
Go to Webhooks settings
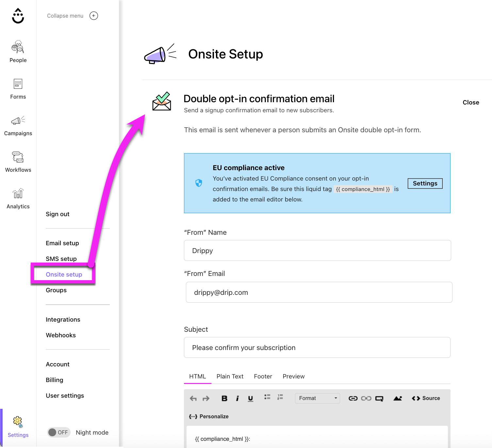(x=61, y=335)
